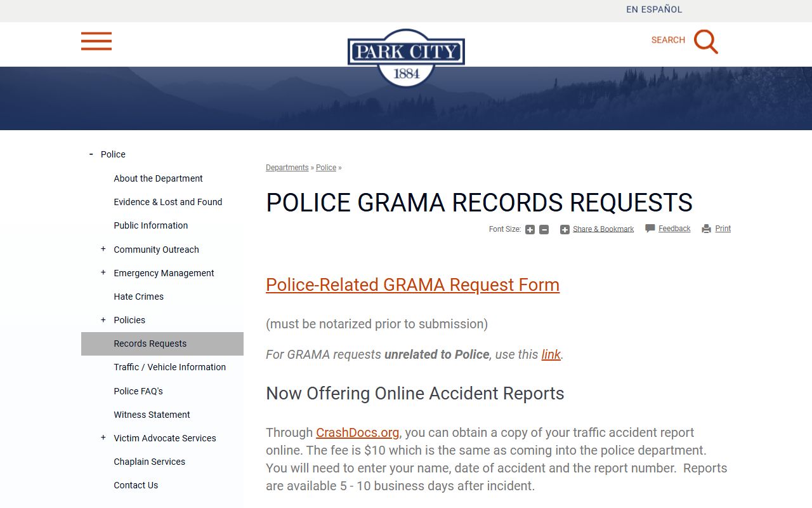Image resolution: width=812 pixels, height=508 pixels.
Task: Click the Share & Bookmark plus icon
Action: [565, 230]
